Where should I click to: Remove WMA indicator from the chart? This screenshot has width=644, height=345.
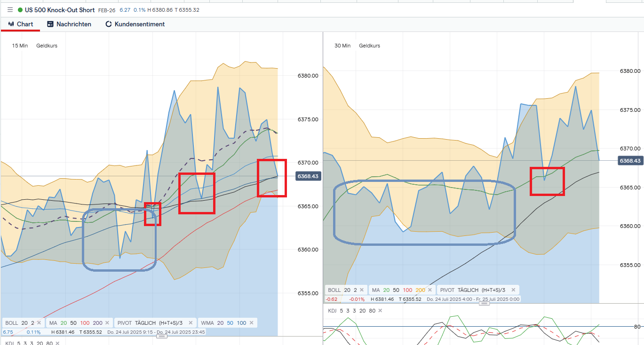pyautogui.click(x=252, y=323)
